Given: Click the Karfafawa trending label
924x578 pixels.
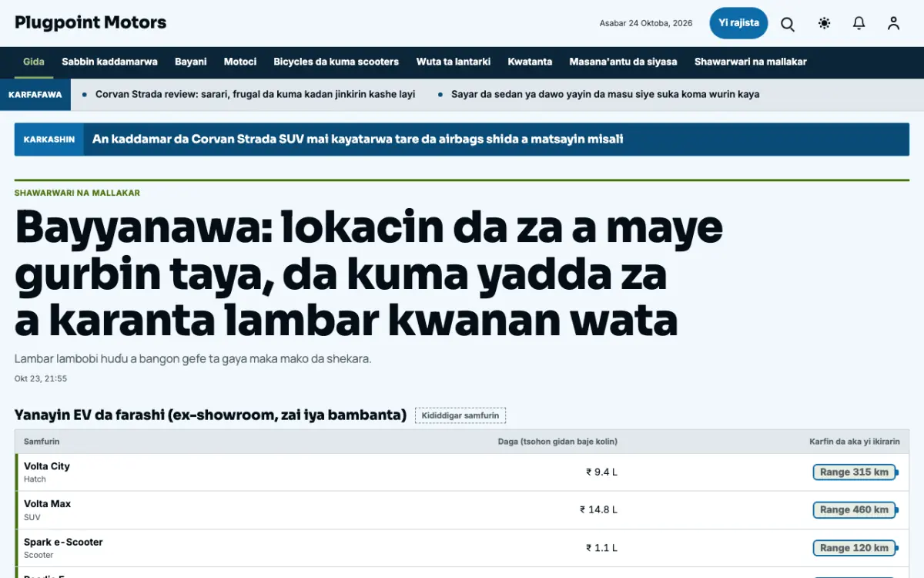Looking at the screenshot, I should [x=35, y=95].
